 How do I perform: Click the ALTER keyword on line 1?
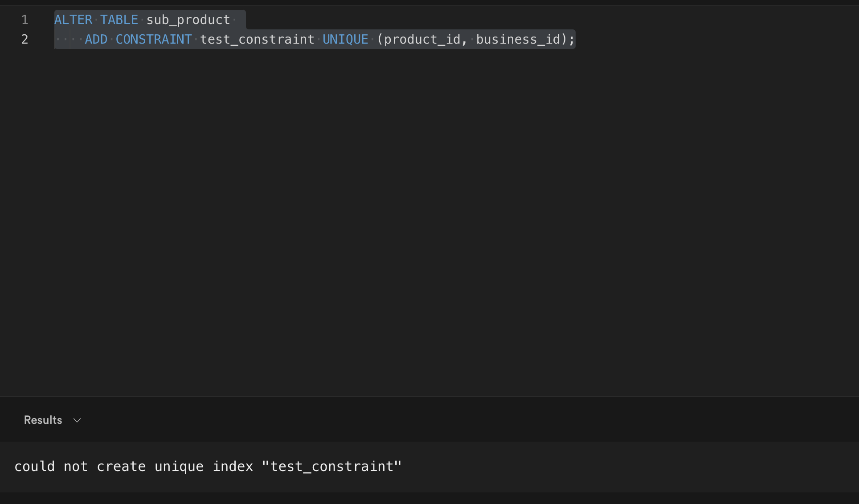(73, 20)
